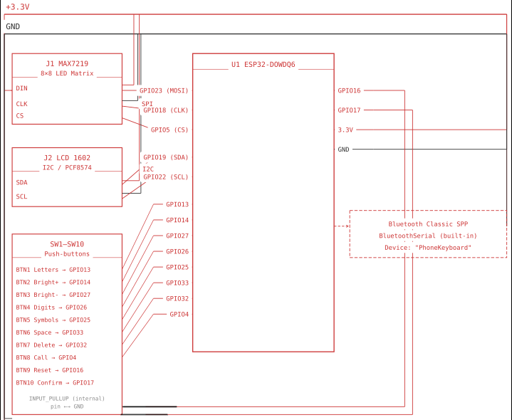The height and width of the screenshot is (420, 512).
Task: Click the CLK pin of J1 MAX7219
Action: (21, 104)
